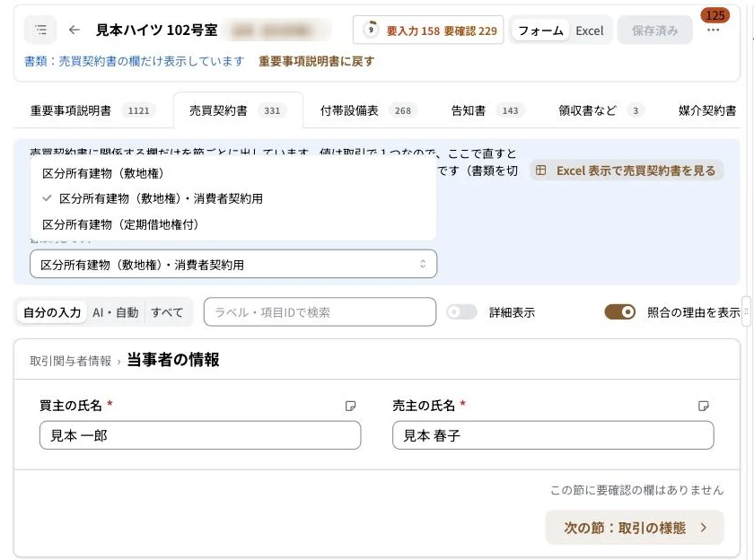This screenshot has width=754, height=560.
Task: Choose option 区分所有建物(敷地権)
Action: [x=233, y=173]
